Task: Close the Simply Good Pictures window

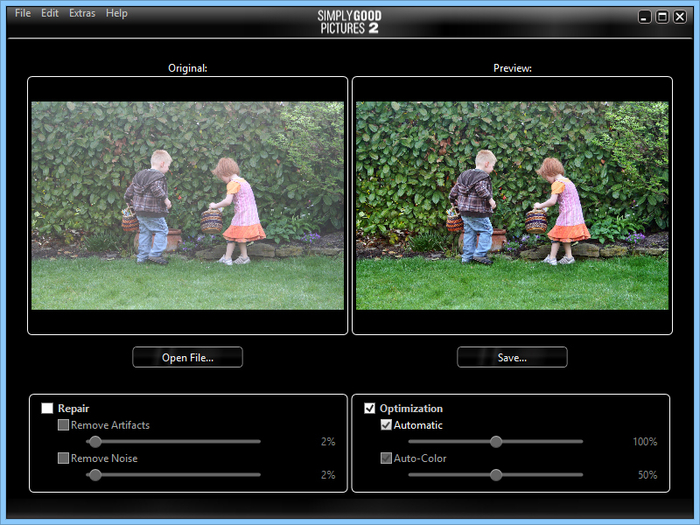Action: [680, 17]
